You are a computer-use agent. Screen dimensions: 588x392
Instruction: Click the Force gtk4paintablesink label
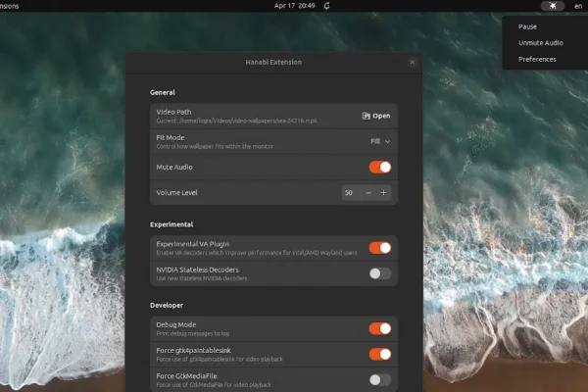pos(193,351)
